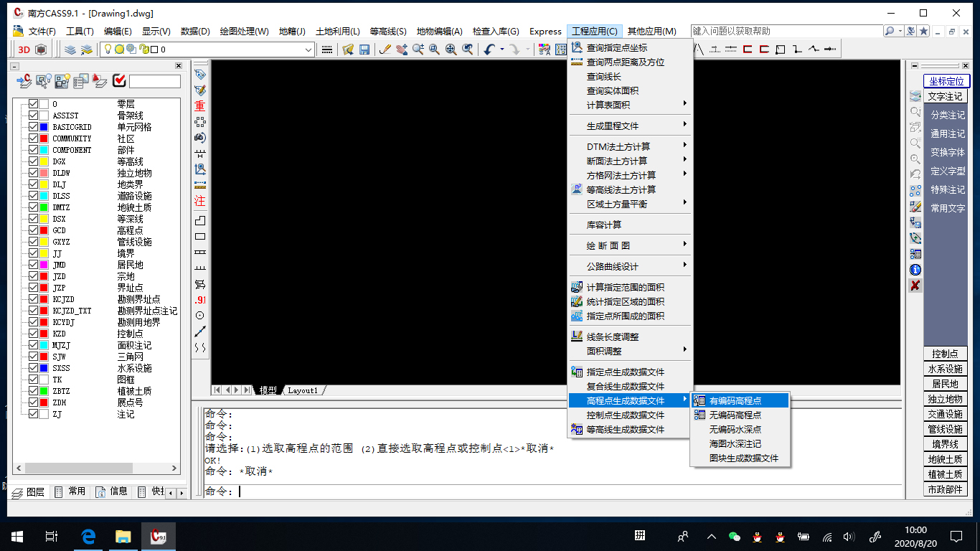Toggle the TK layer checkbox
980x551 pixels.
click(x=33, y=380)
